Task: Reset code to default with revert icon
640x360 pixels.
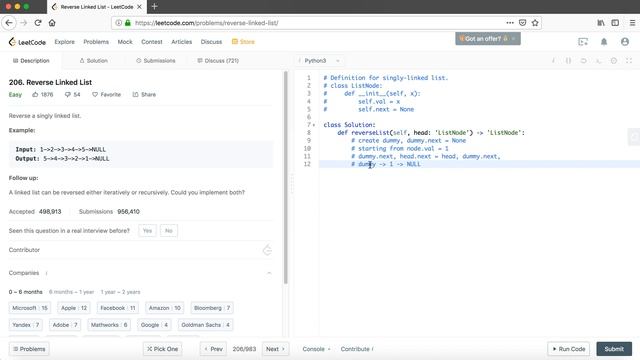Action: tap(583, 61)
